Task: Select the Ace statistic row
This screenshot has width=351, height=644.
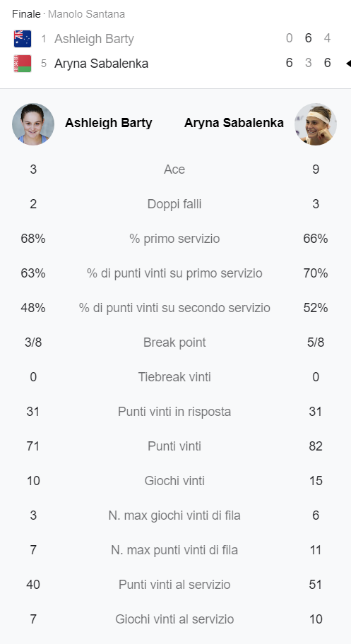Action: 174,169
